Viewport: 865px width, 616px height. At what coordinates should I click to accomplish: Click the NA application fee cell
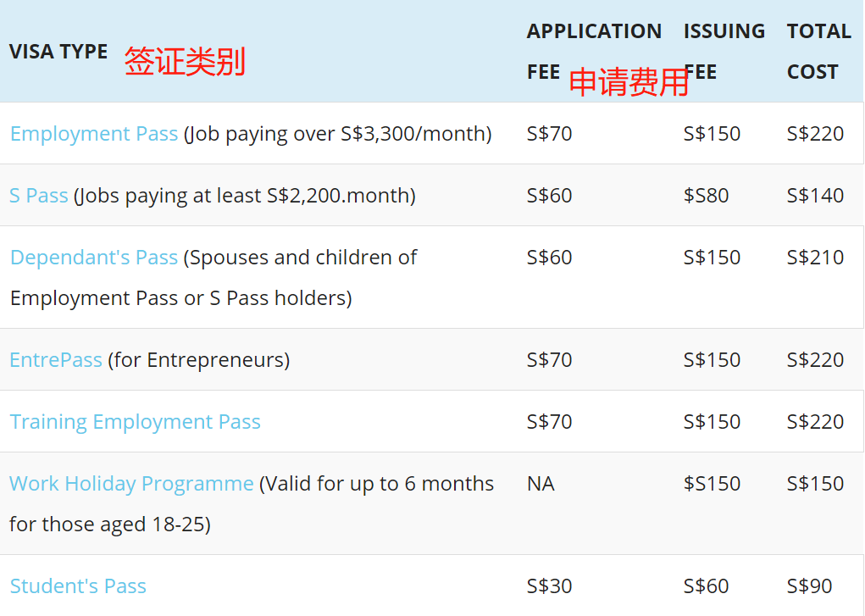pyautogui.click(x=541, y=484)
